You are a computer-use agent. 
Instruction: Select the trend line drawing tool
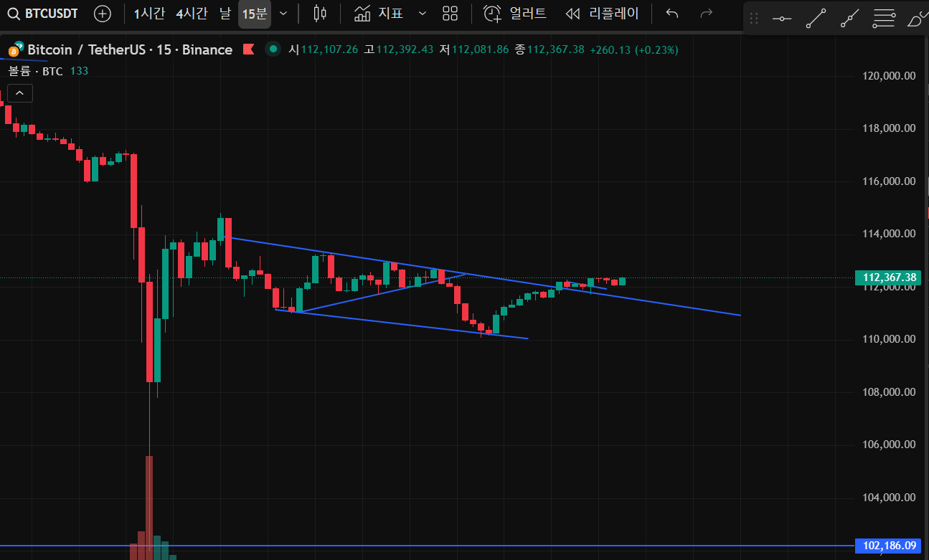pyautogui.click(x=816, y=19)
